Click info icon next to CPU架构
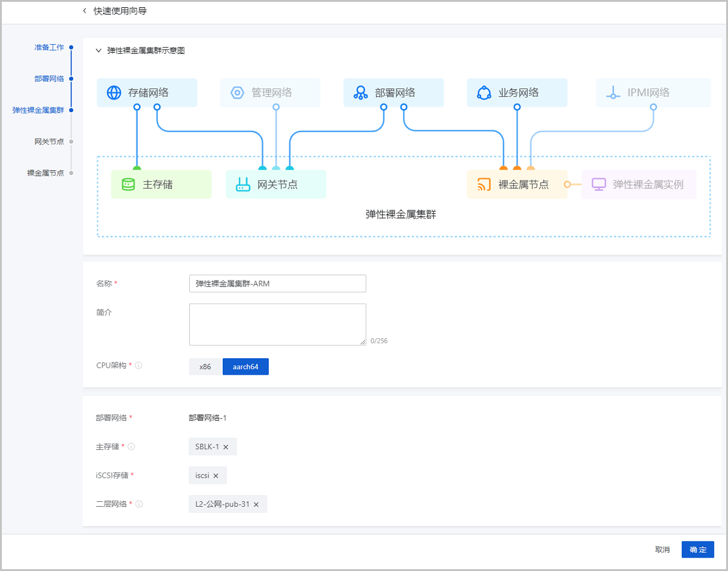This screenshot has height=571, width=728. point(138,366)
